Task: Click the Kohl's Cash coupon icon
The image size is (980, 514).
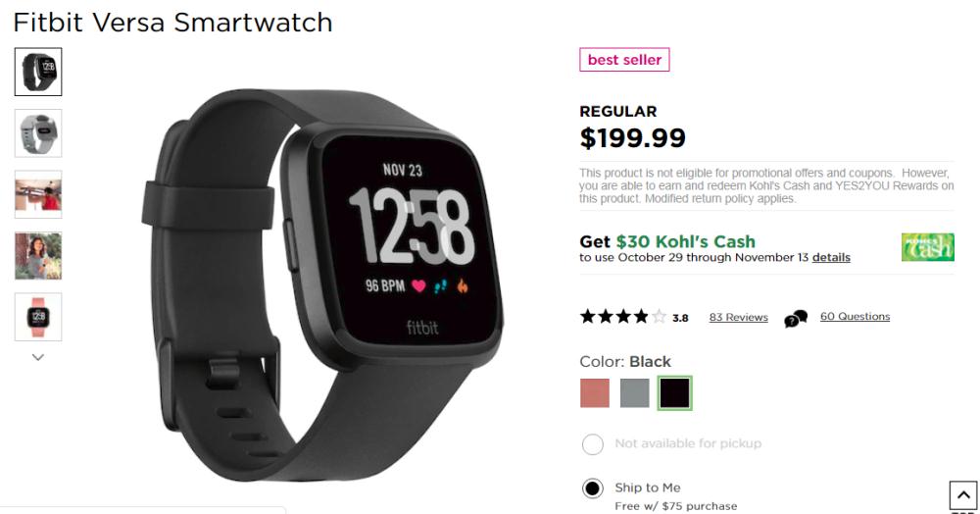Action: click(x=927, y=247)
